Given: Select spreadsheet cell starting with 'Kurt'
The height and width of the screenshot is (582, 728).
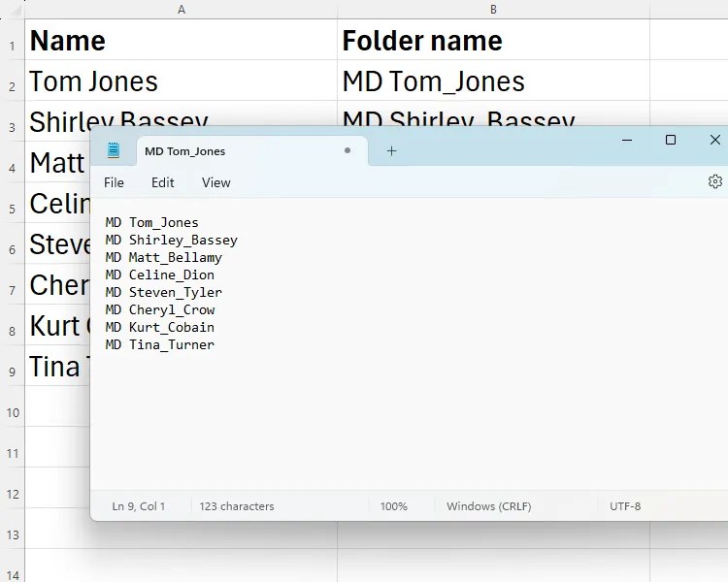Looking at the screenshot, I should point(57,325).
